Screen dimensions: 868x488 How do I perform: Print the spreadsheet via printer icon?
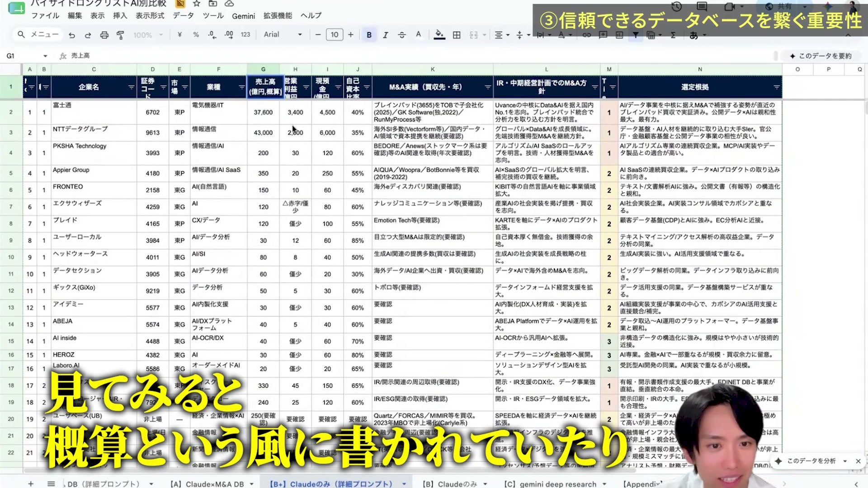coord(104,35)
